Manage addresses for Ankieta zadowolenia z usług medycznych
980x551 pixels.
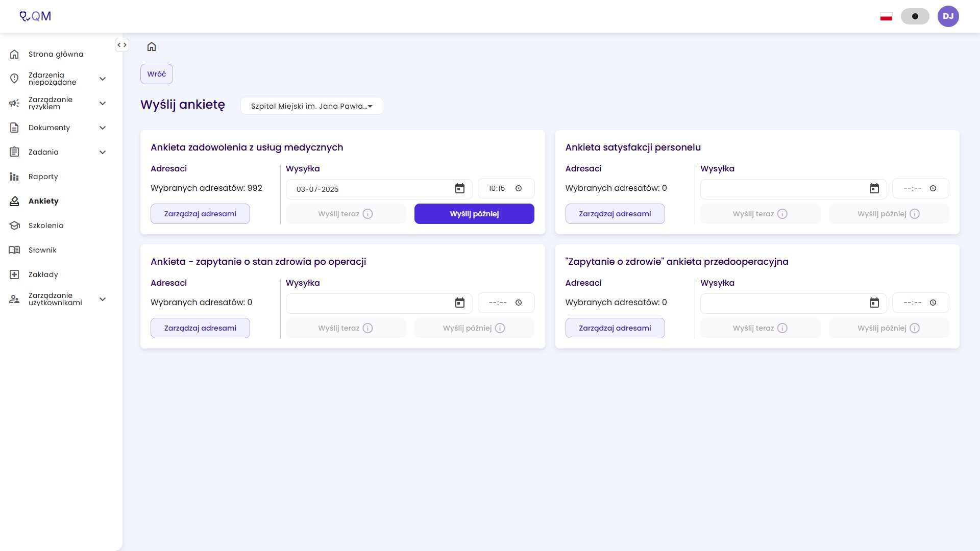coord(200,214)
